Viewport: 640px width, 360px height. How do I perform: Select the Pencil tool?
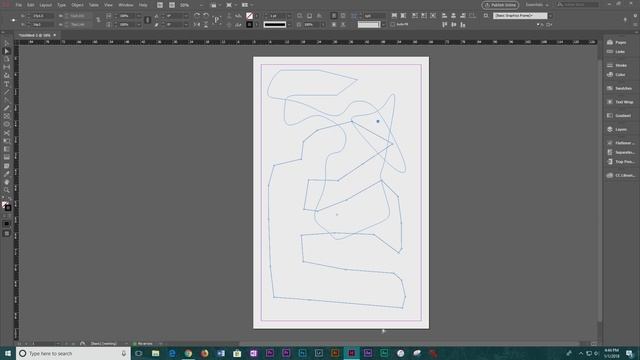point(7,108)
